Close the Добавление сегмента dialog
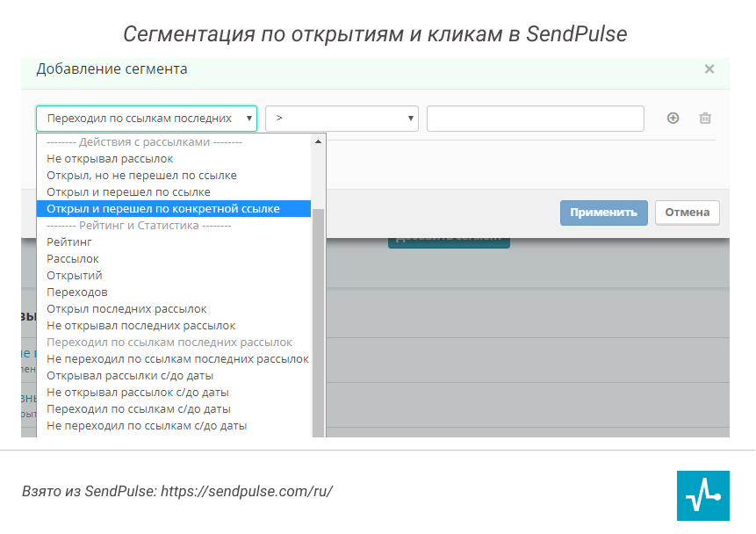This screenshot has height=534, width=756. click(709, 69)
